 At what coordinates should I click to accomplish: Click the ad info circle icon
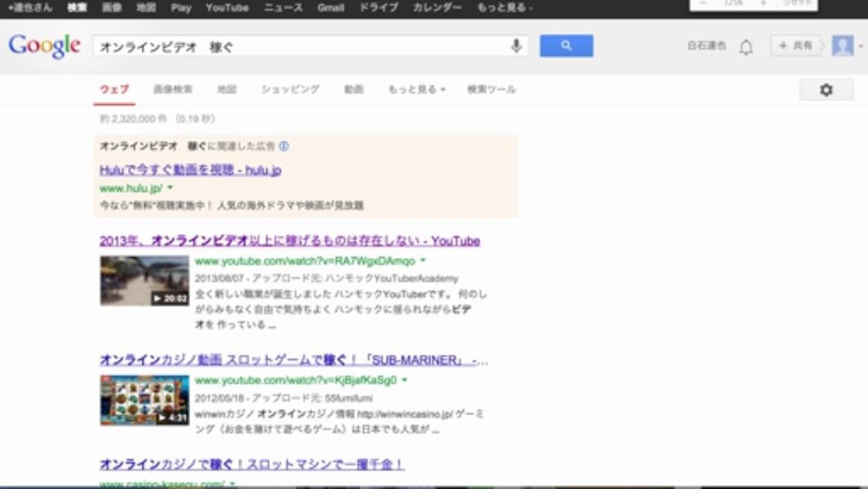coord(284,146)
